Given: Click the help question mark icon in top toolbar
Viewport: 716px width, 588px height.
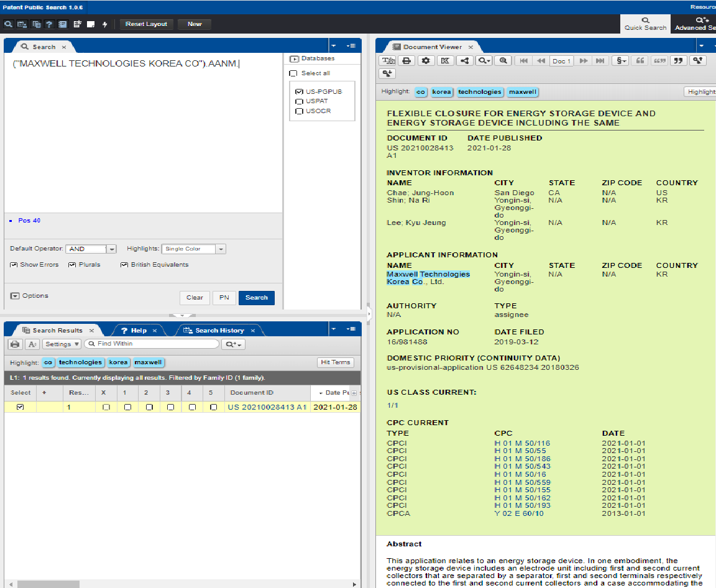Looking at the screenshot, I should pyautogui.click(x=48, y=24).
